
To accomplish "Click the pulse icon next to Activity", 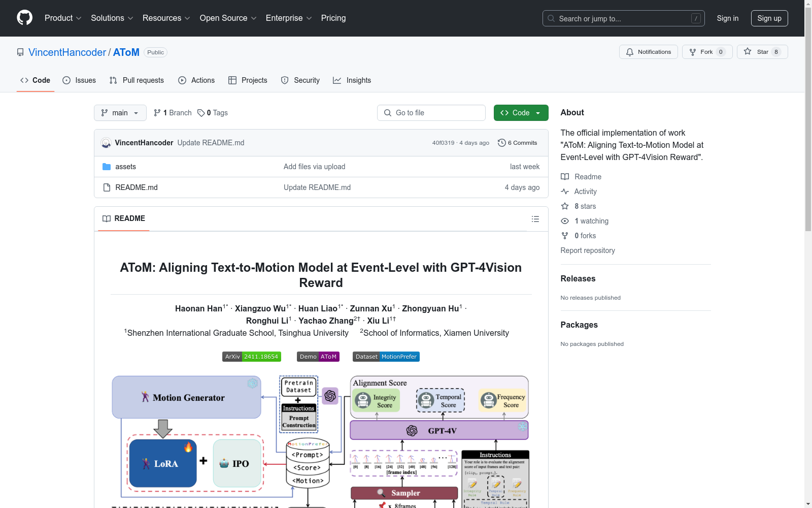I will [x=565, y=192].
